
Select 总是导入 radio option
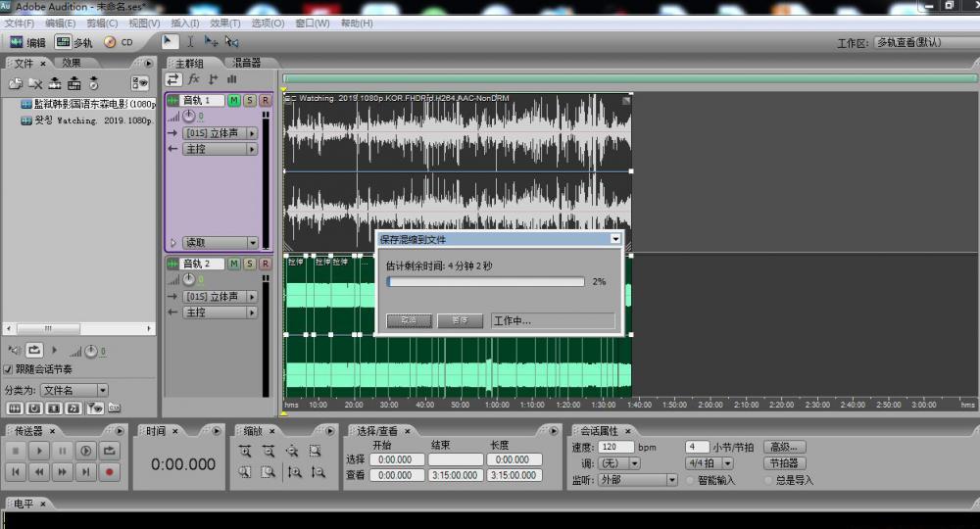(768, 480)
